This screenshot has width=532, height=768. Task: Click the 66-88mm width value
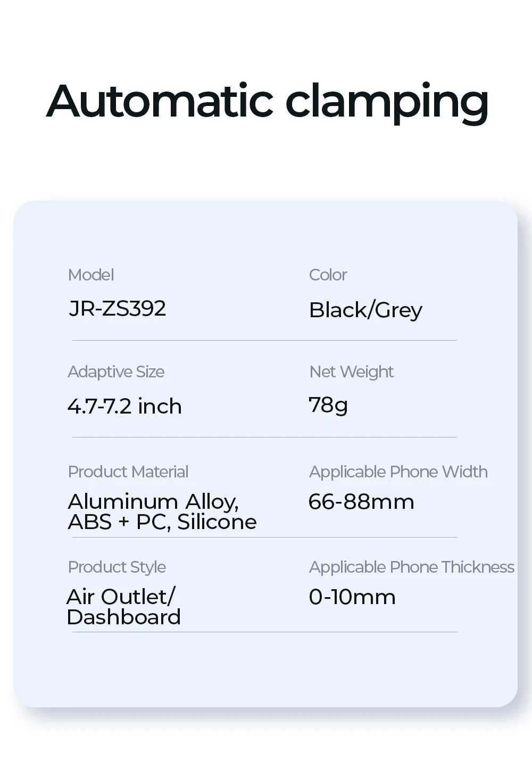coord(361,502)
